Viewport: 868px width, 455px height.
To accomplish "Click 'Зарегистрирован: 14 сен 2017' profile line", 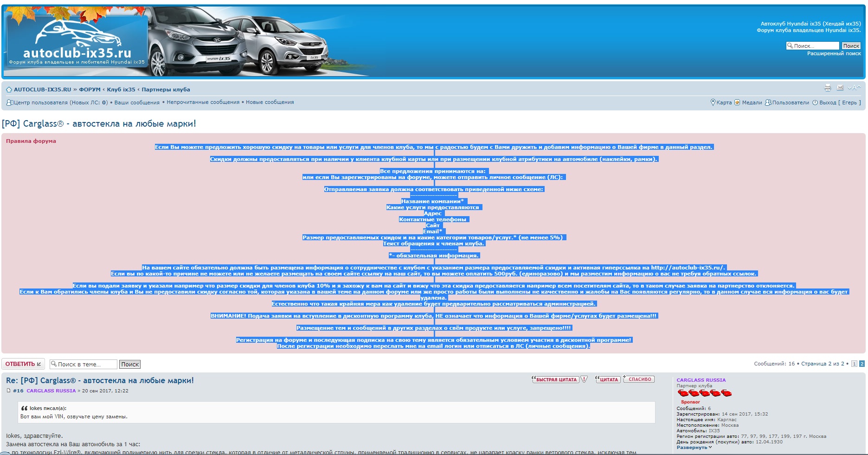I will tap(722, 414).
